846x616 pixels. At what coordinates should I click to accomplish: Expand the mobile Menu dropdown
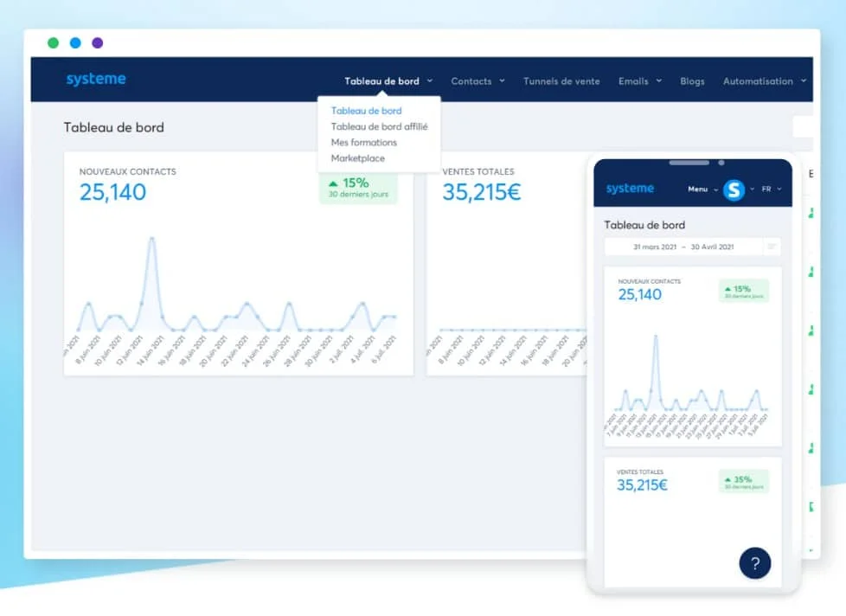pyautogui.click(x=702, y=189)
